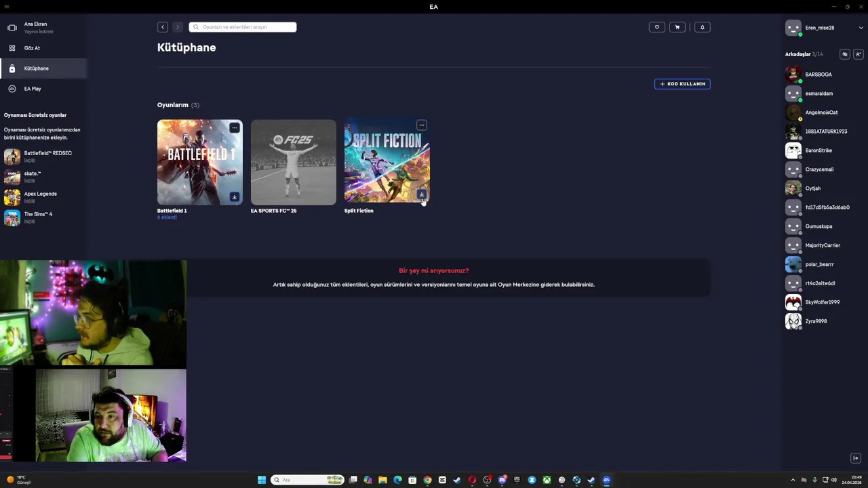The width and height of the screenshot is (868, 488).
Task: Show hidden system tray icons
Action: (x=793, y=480)
